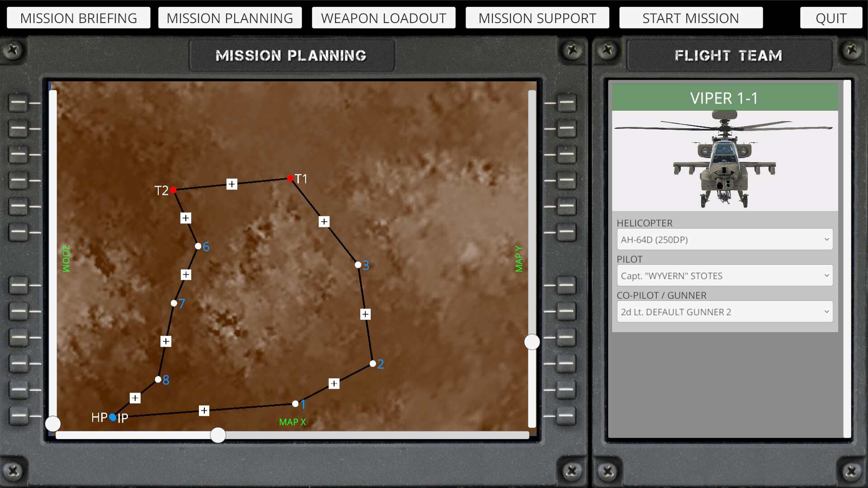Click the plus marker between HP and waypoint 1
This screenshot has height=488, width=868.
coord(204,410)
